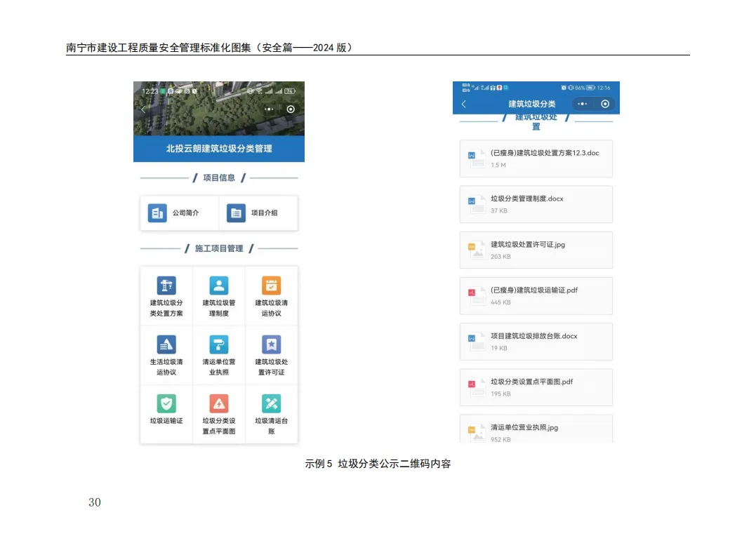
Task: Click doc icon of 建筑垃圾处置方案12.3.doc
Action: (476, 159)
